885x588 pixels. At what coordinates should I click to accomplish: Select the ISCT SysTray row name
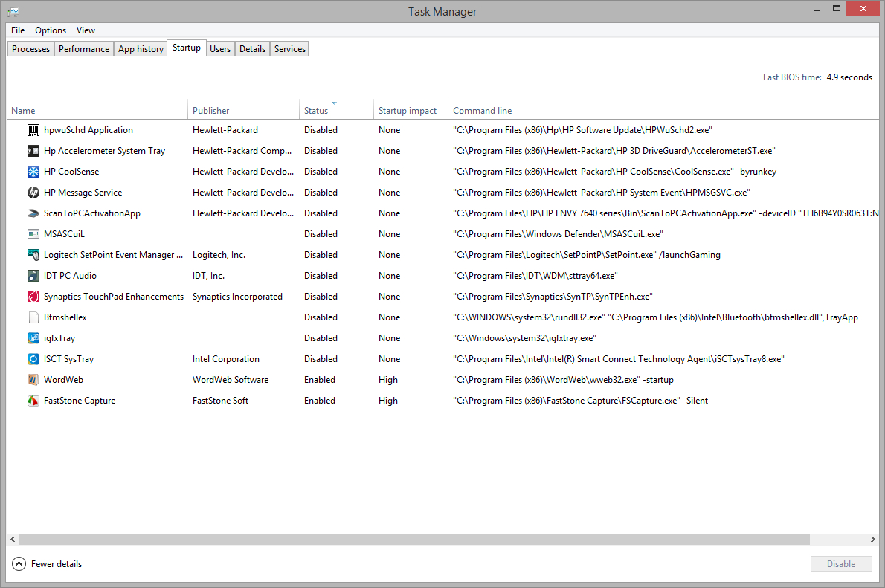(69, 360)
